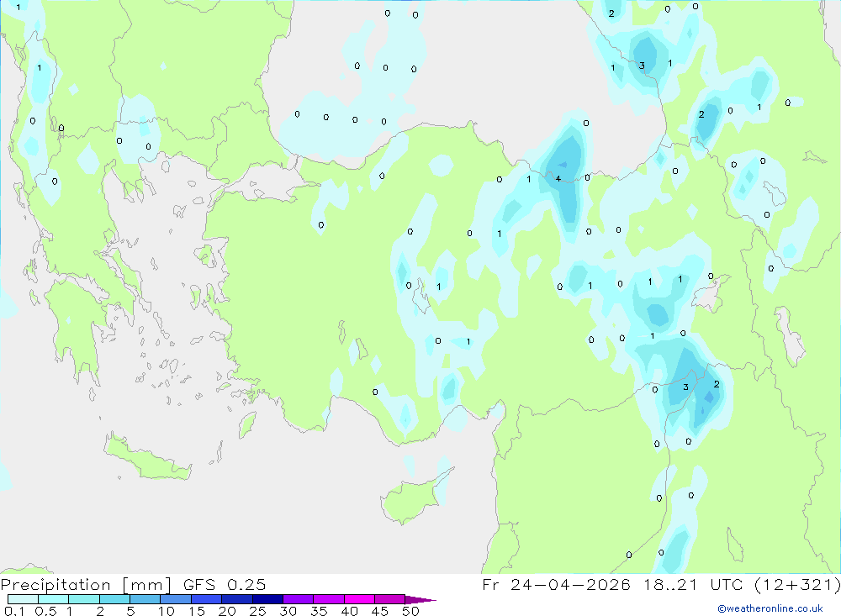Click the legend label "50"
Screen dimensions: 841x616
tap(410, 611)
